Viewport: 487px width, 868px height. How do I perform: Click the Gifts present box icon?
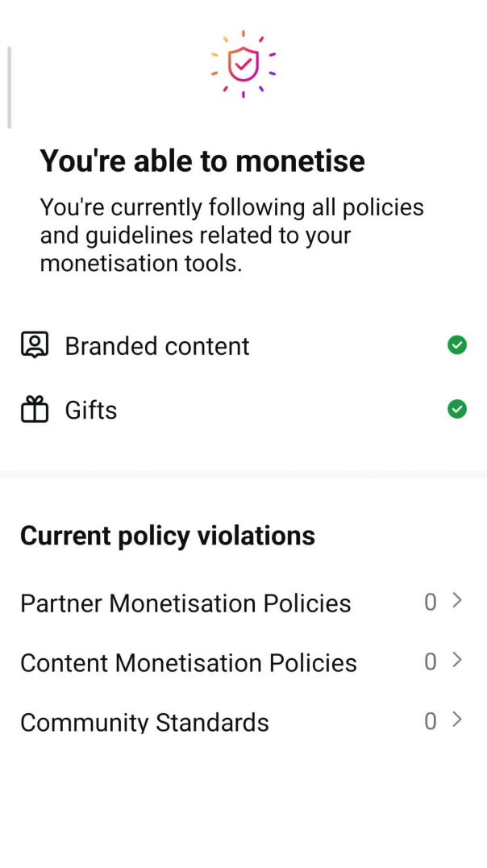point(35,410)
